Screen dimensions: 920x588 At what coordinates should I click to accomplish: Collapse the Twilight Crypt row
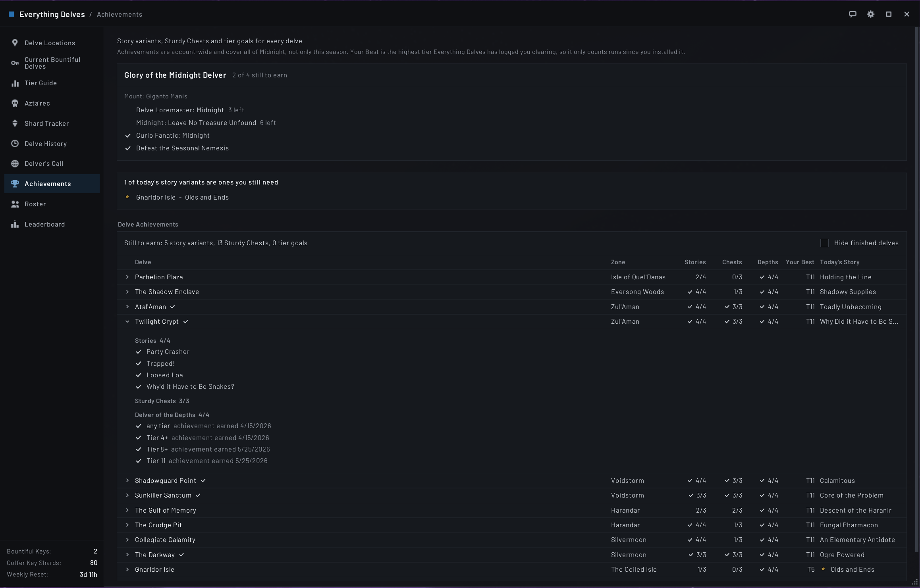click(127, 322)
